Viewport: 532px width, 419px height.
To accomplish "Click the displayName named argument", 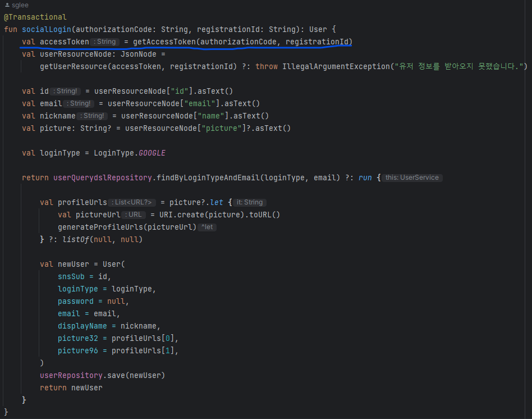I will (x=82, y=326).
